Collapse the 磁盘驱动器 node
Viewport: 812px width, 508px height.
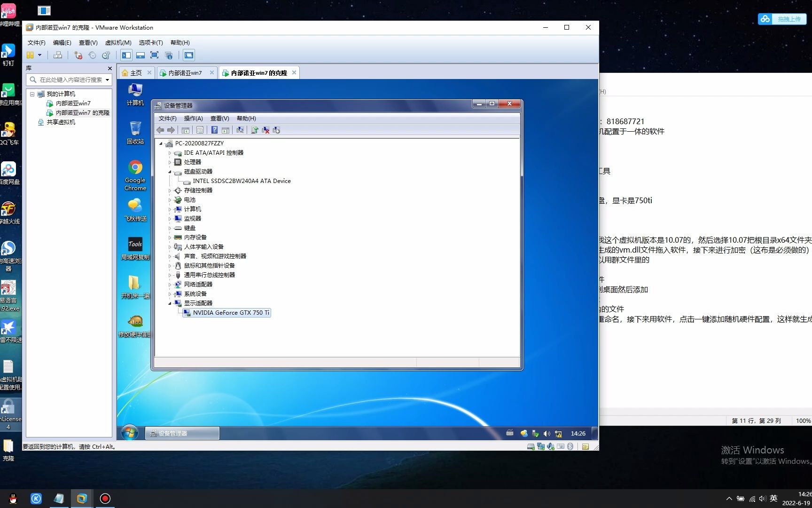coord(170,172)
